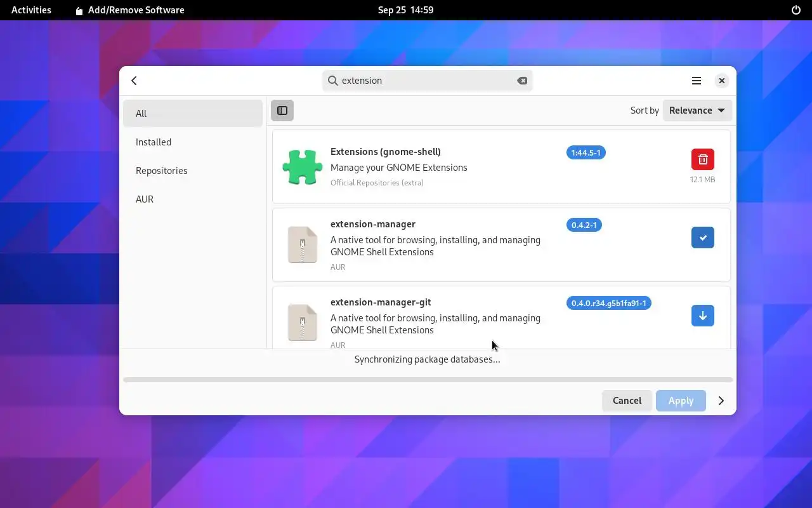Viewport: 812px width, 508px height.
Task: Open the clock and calendar panel
Action: (406, 10)
